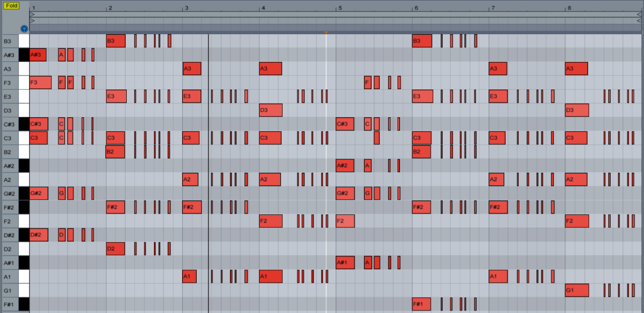Click the F#2 black piano key
This screenshot has width=644, height=313.
tap(24, 207)
